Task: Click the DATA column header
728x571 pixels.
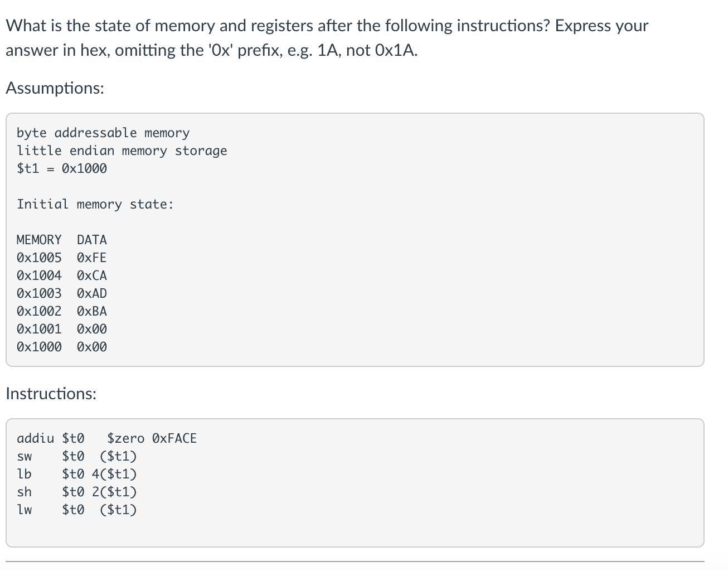Action: coord(92,240)
